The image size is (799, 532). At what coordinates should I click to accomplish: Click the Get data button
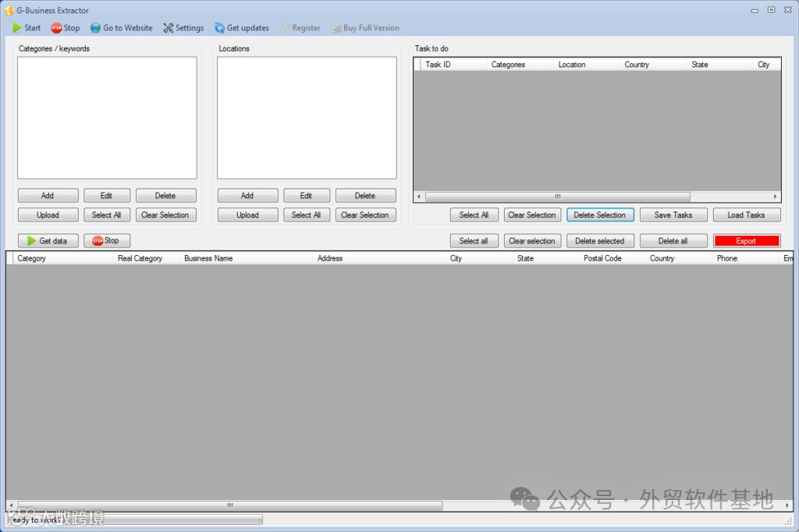(x=48, y=240)
